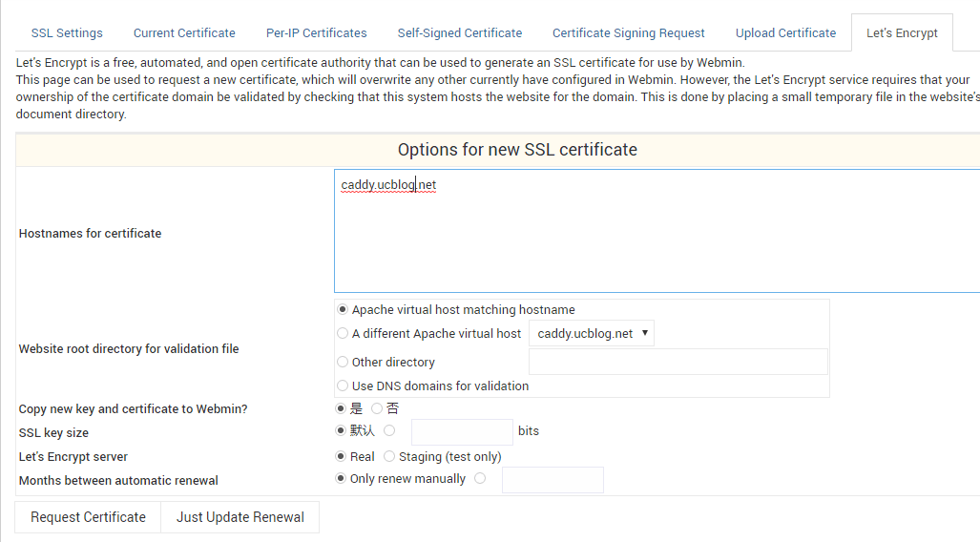Open Per-IP Certificates tab
980x542 pixels.
coord(316,33)
